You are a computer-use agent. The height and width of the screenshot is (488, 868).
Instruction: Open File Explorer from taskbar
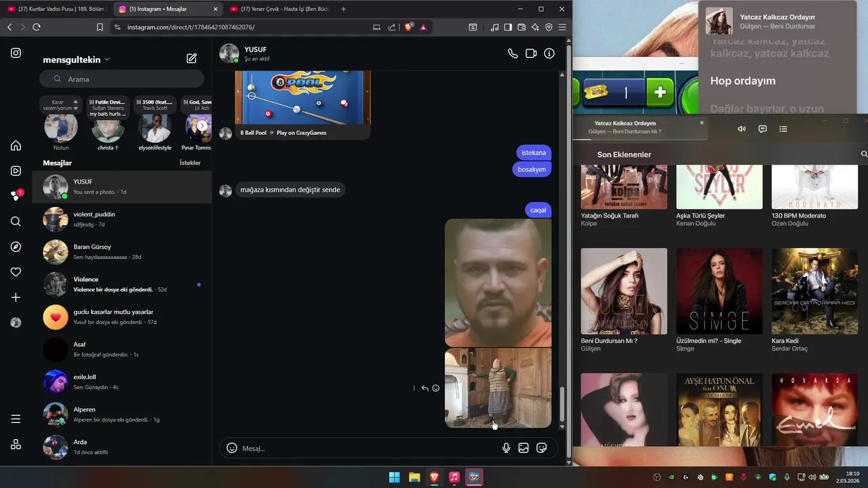coord(414,477)
